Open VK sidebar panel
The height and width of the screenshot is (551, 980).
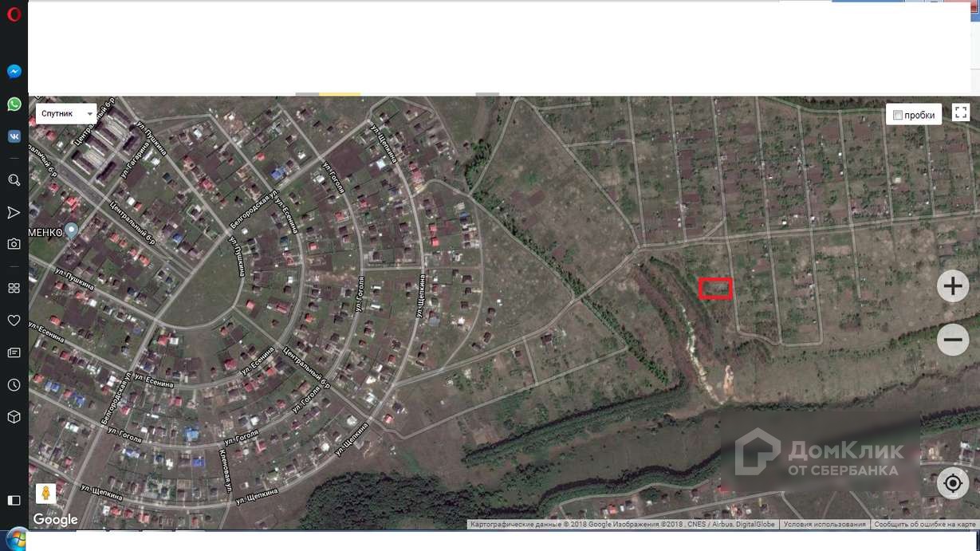click(14, 136)
